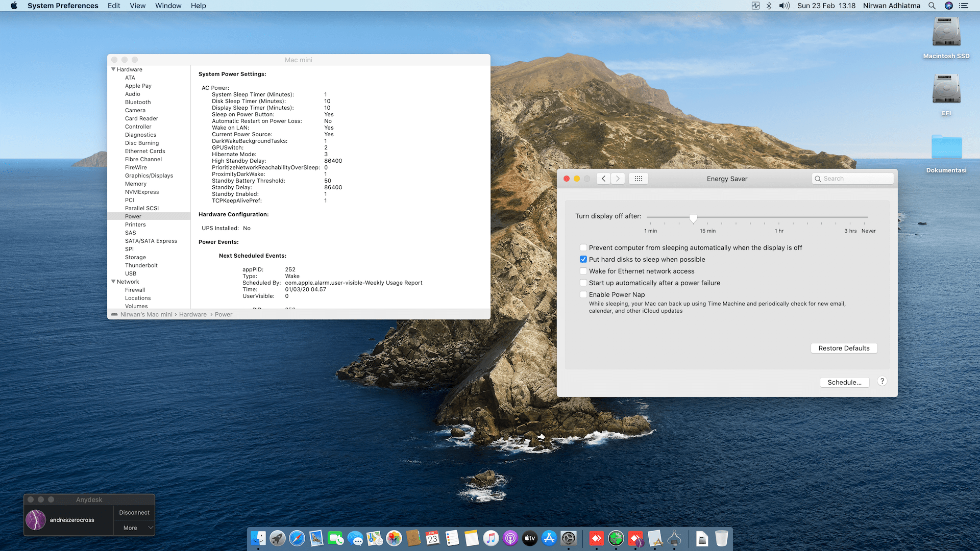
Task: Open Contacts from the dock
Action: click(x=413, y=538)
